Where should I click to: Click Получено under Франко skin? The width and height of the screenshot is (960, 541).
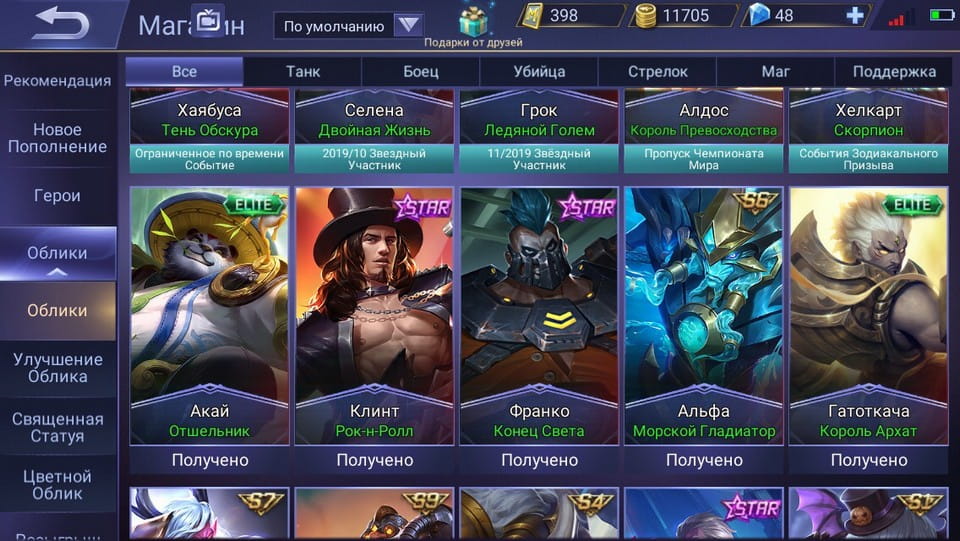click(x=539, y=460)
